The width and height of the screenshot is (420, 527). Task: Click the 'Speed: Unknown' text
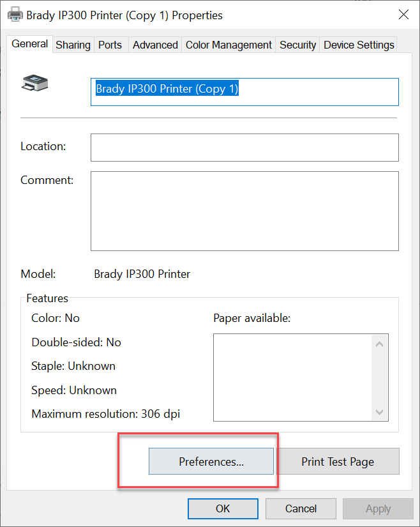click(74, 390)
